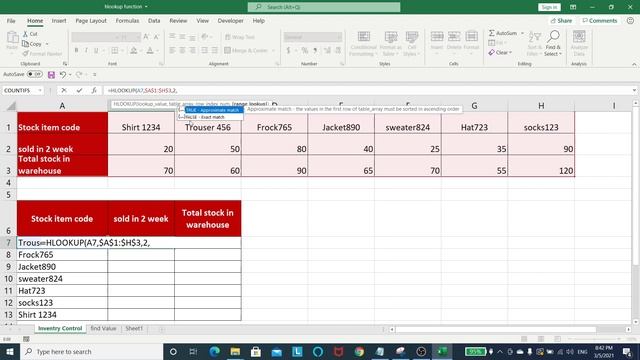Choose FALSE - Exact match option
640x360 pixels.
[x=211, y=117]
